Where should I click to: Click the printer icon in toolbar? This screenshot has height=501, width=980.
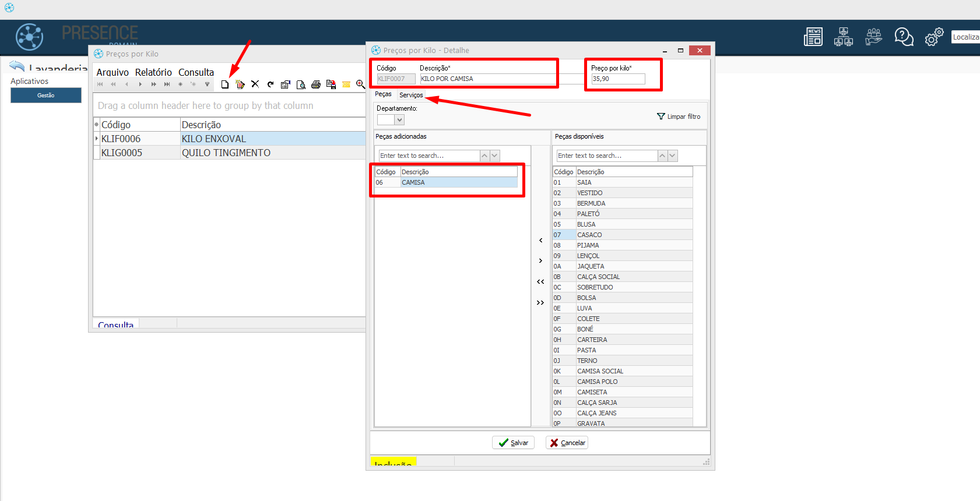click(316, 84)
